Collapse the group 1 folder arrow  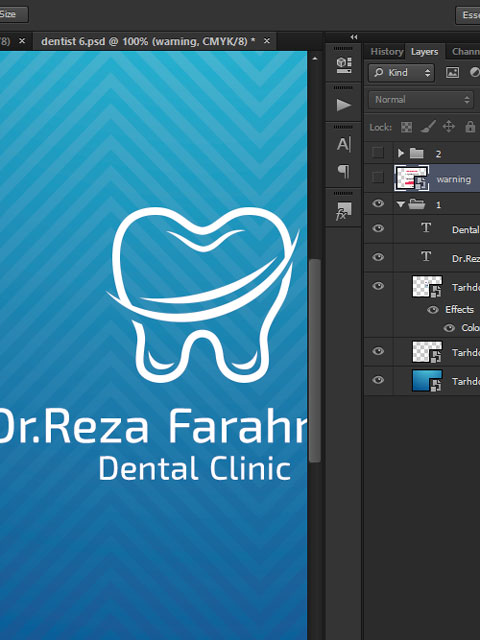(x=400, y=204)
